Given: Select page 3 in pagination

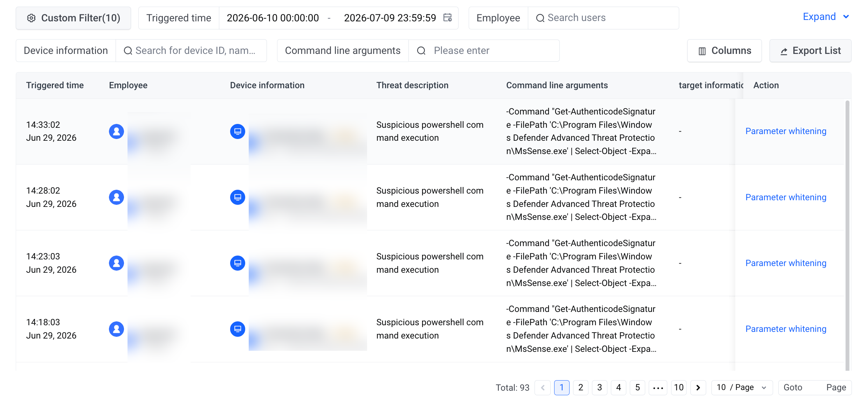Looking at the screenshot, I should click(599, 388).
